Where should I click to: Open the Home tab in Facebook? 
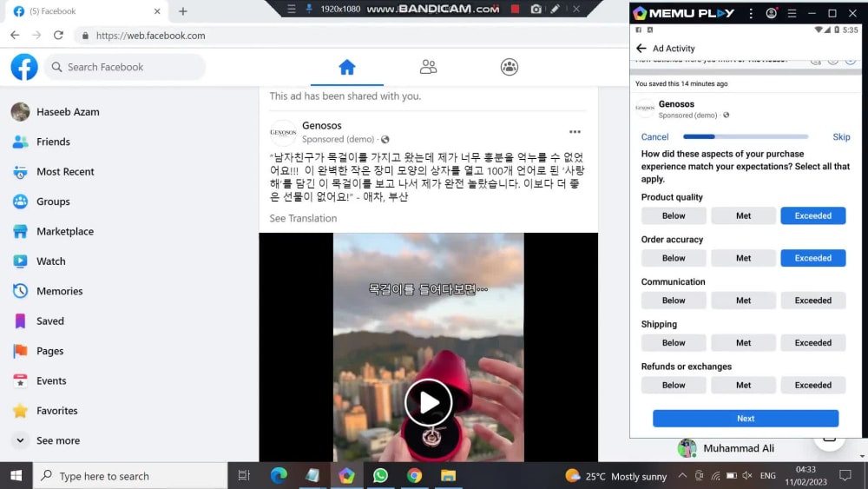click(347, 67)
